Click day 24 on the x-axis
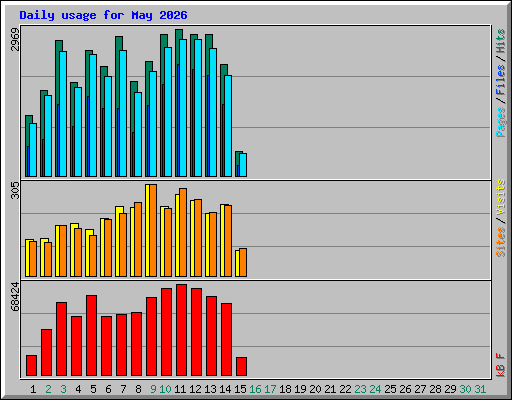The image size is (512, 400). pos(375,389)
